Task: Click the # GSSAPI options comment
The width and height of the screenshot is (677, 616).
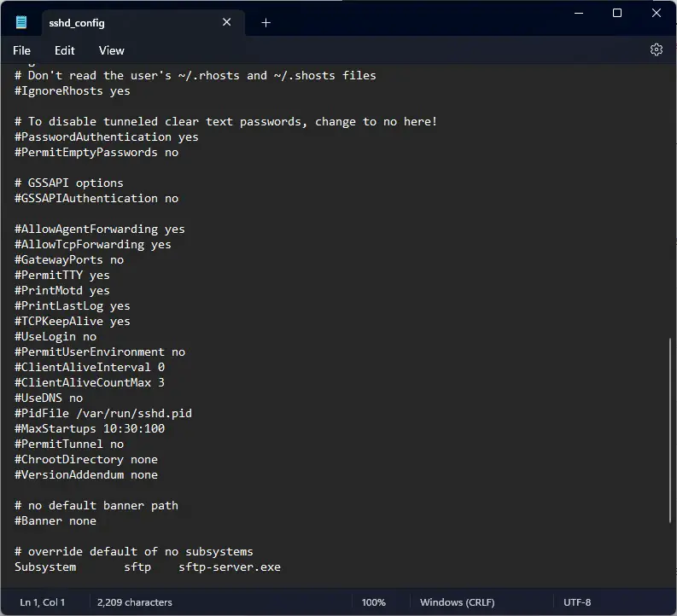Action: [68, 183]
